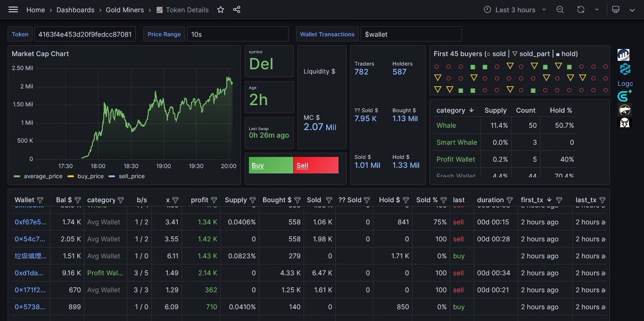Click the Wallet Transactions $wallet input

click(411, 34)
